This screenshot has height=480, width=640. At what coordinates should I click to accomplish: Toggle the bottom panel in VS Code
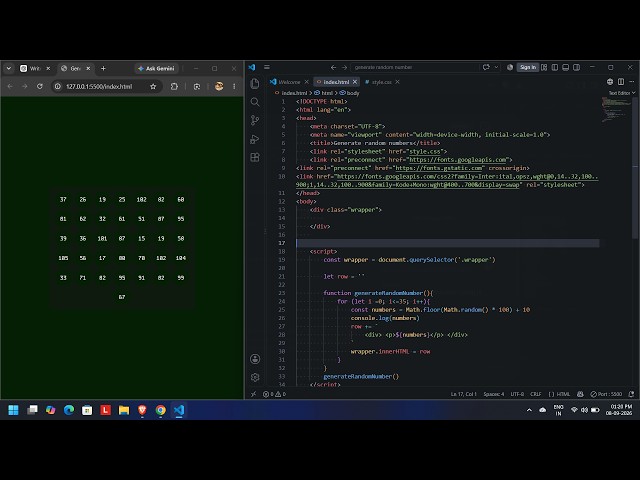565,67
